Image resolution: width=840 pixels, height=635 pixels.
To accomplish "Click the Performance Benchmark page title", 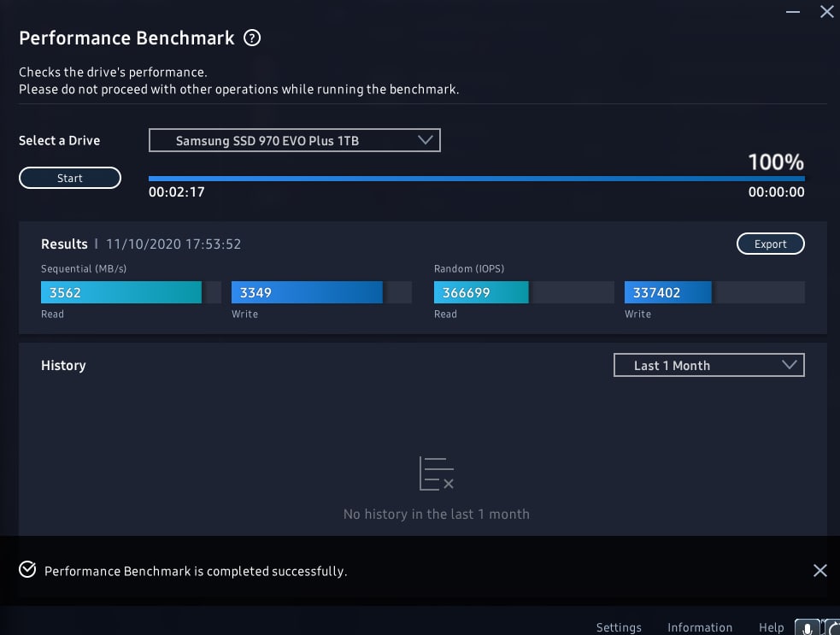I will (x=126, y=38).
